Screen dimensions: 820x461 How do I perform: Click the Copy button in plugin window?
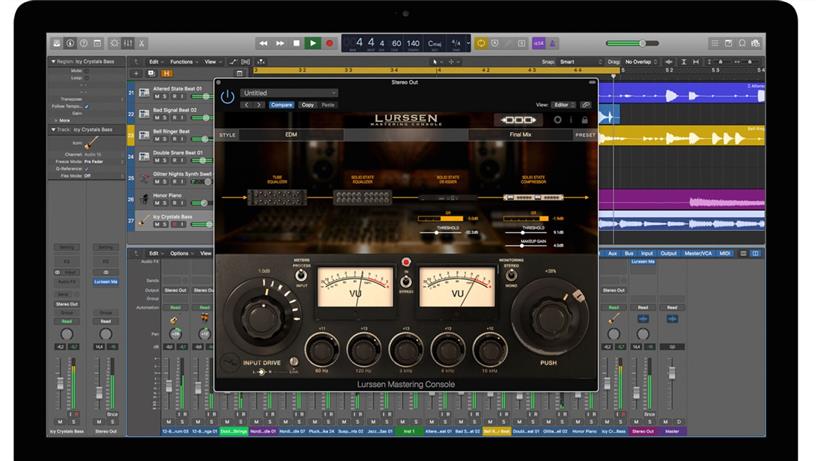[x=308, y=105]
